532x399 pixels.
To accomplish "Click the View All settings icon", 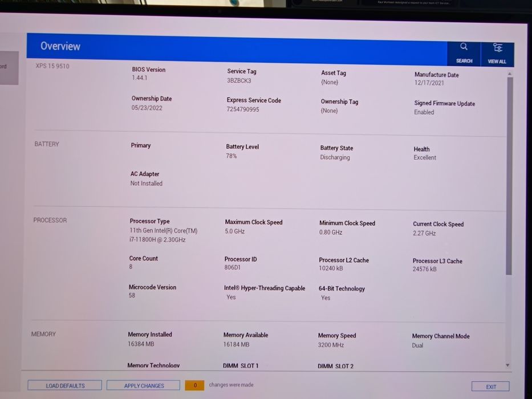I will [x=497, y=48].
